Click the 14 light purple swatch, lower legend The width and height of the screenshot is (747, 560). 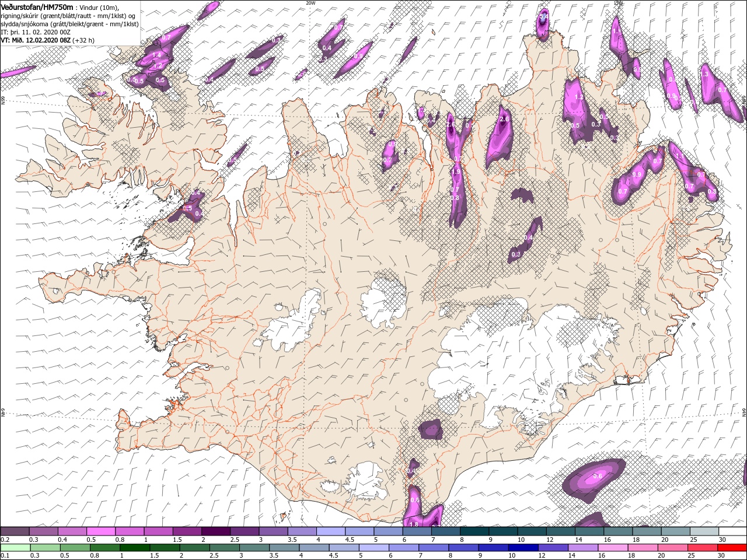point(582,548)
